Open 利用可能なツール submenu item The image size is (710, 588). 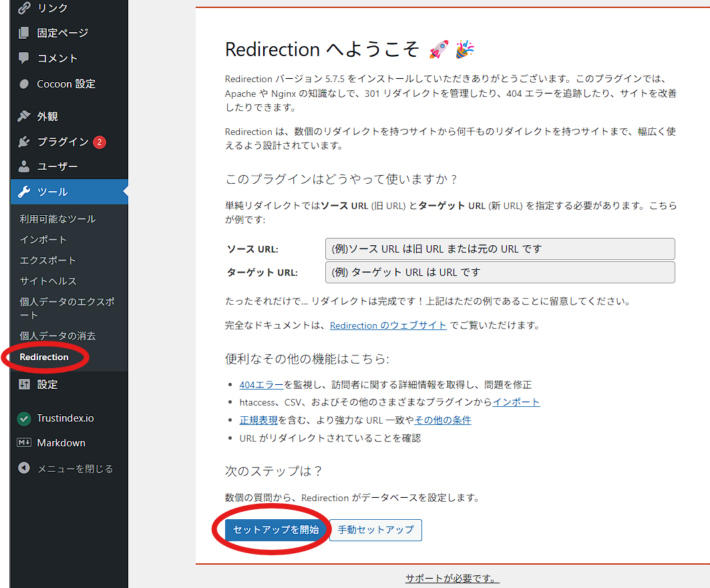point(57,218)
